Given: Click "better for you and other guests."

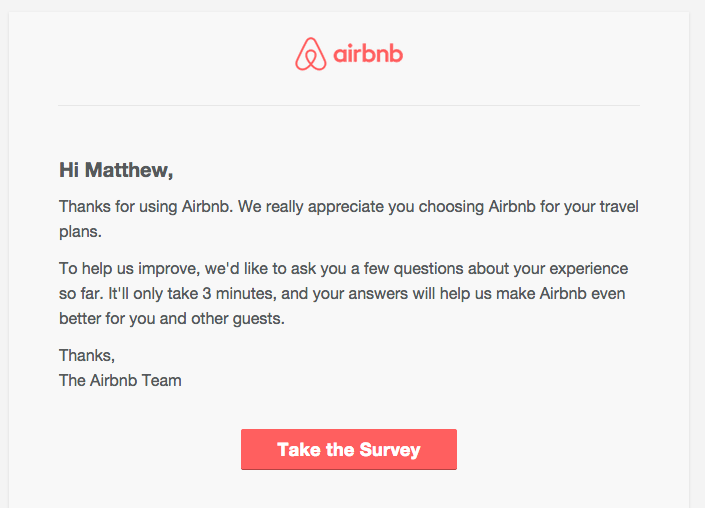Looking at the screenshot, I should (172, 320).
